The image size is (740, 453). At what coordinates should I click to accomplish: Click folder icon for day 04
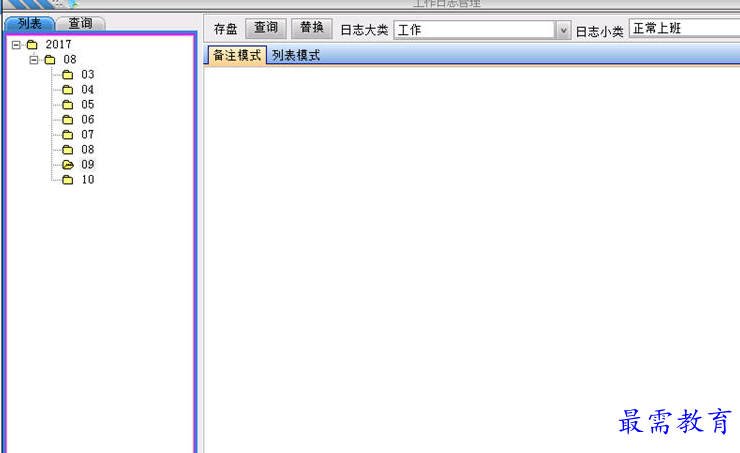[68, 90]
